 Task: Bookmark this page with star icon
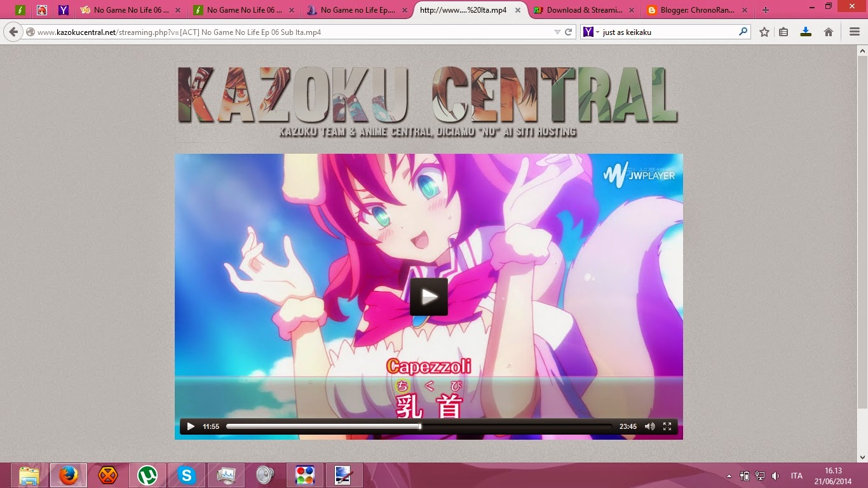pyautogui.click(x=764, y=32)
